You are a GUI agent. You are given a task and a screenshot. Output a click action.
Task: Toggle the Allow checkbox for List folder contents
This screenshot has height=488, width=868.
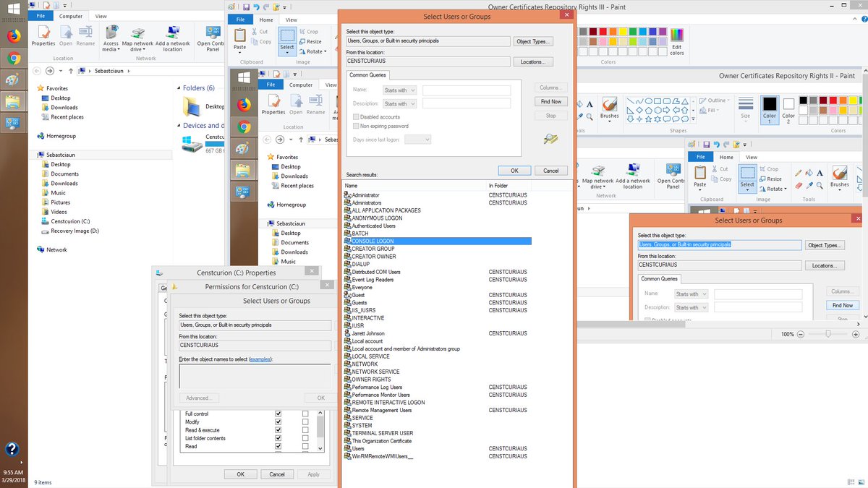click(278, 438)
